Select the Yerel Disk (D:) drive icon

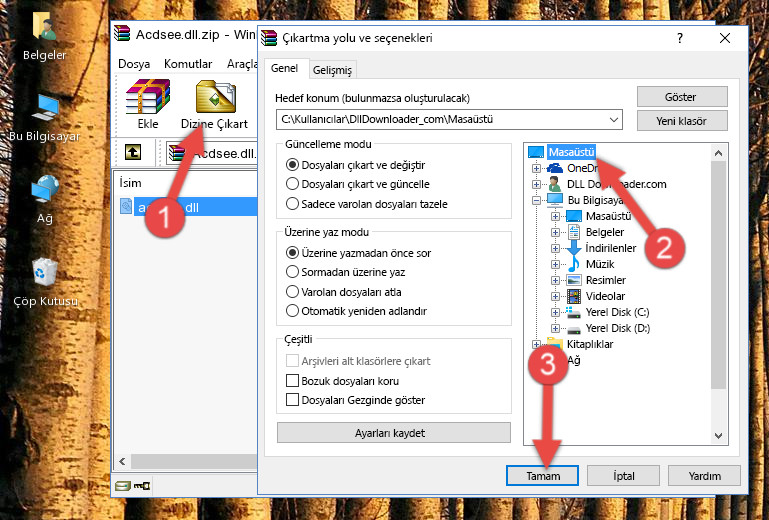pyautogui.click(x=573, y=329)
